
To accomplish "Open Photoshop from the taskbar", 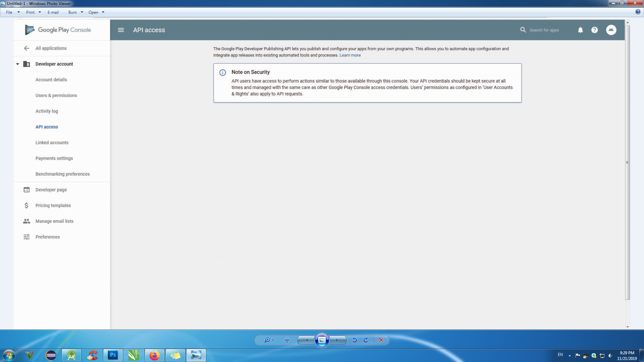I will coord(113,355).
